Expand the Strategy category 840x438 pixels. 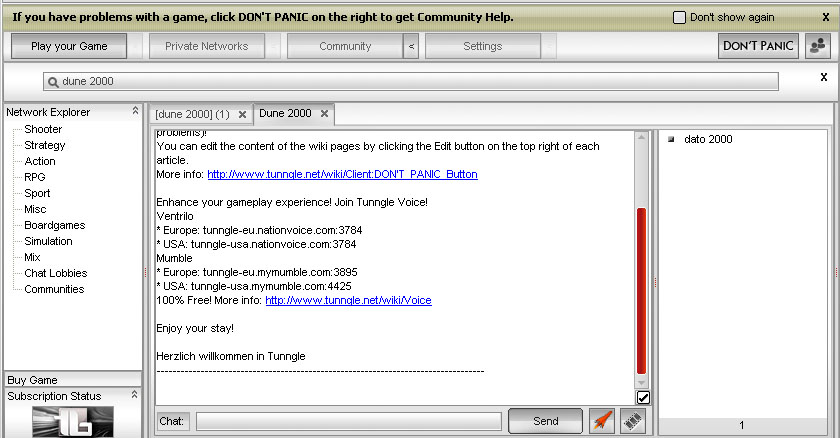(44, 145)
